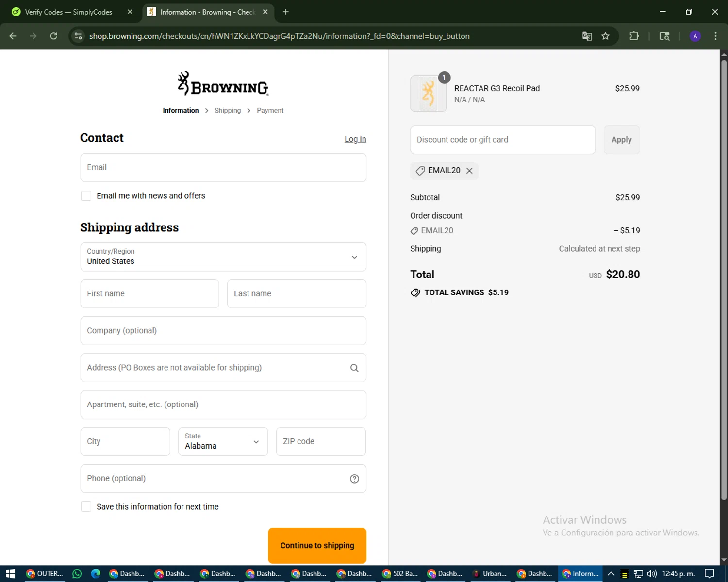Open Chrome three-dot menu
The height and width of the screenshot is (582, 728).
[715, 36]
